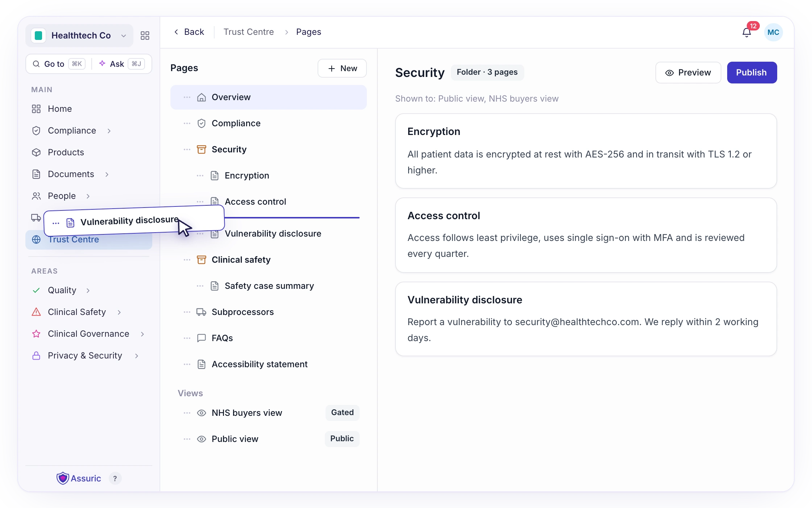This screenshot has width=812, height=508.
Task: Expand the Quality area chevron
Action: coord(88,290)
